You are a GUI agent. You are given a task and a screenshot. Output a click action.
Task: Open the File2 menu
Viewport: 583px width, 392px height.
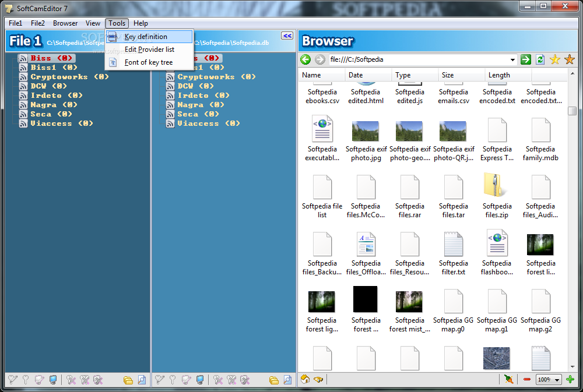coord(37,23)
